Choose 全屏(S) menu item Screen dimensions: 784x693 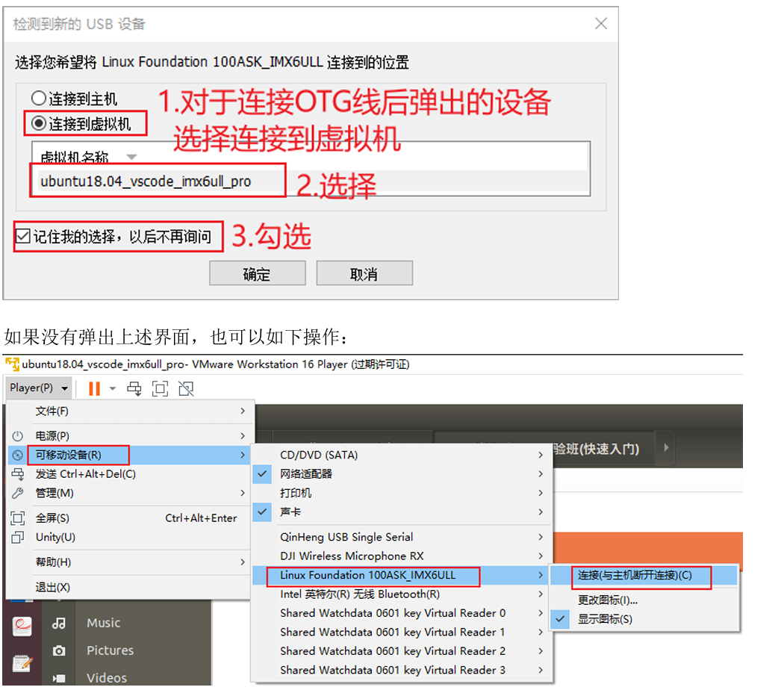click(x=130, y=518)
